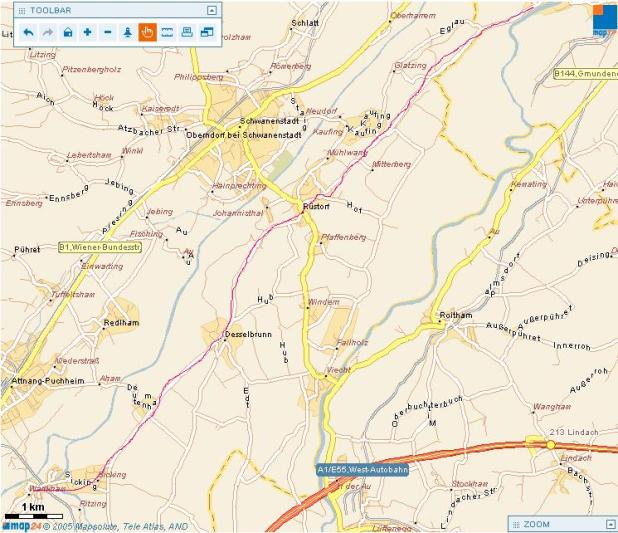Select the measure distance ruler tool
The image size is (618, 533).
(167, 32)
